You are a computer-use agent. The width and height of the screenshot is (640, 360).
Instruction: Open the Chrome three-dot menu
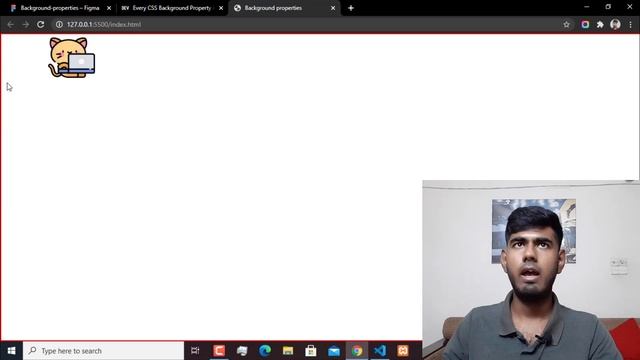click(631, 24)
